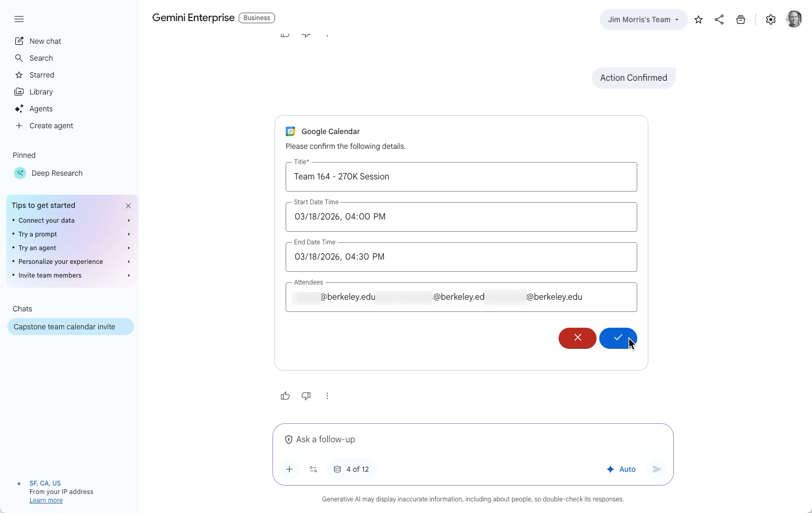Expand Personalize your experience tip
The image size is (812, 513).
coord(71,262)
